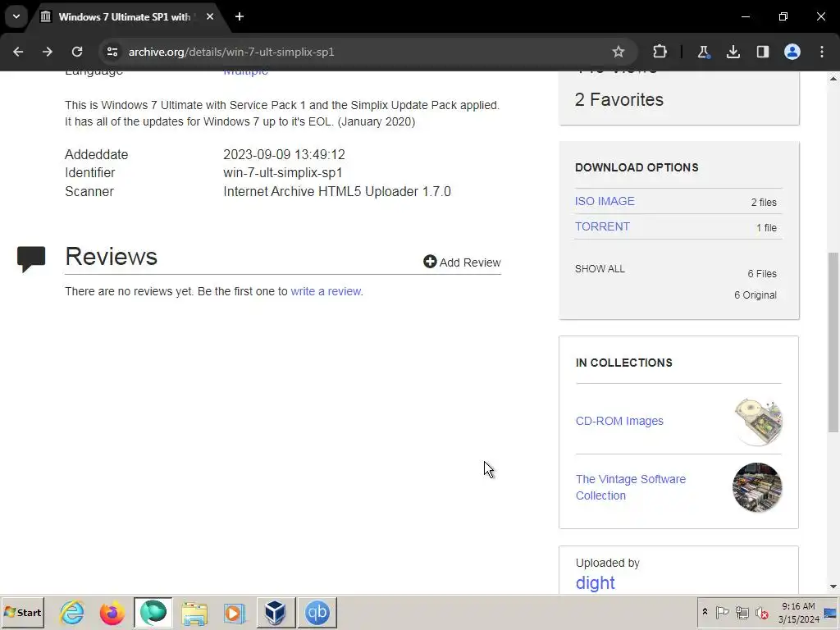Click the scrollbar down arrow

tap(833, 587)
